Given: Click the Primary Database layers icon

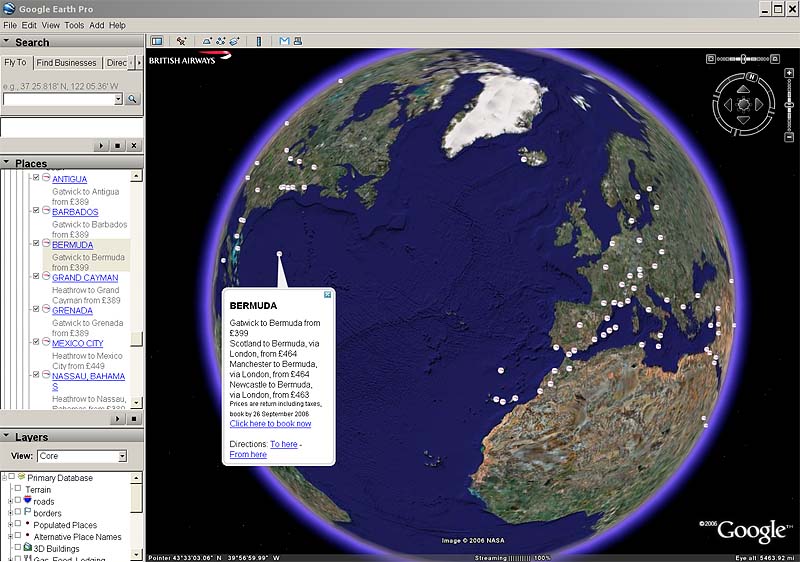Looking at the screenshot, I should [x=21, y=477].
